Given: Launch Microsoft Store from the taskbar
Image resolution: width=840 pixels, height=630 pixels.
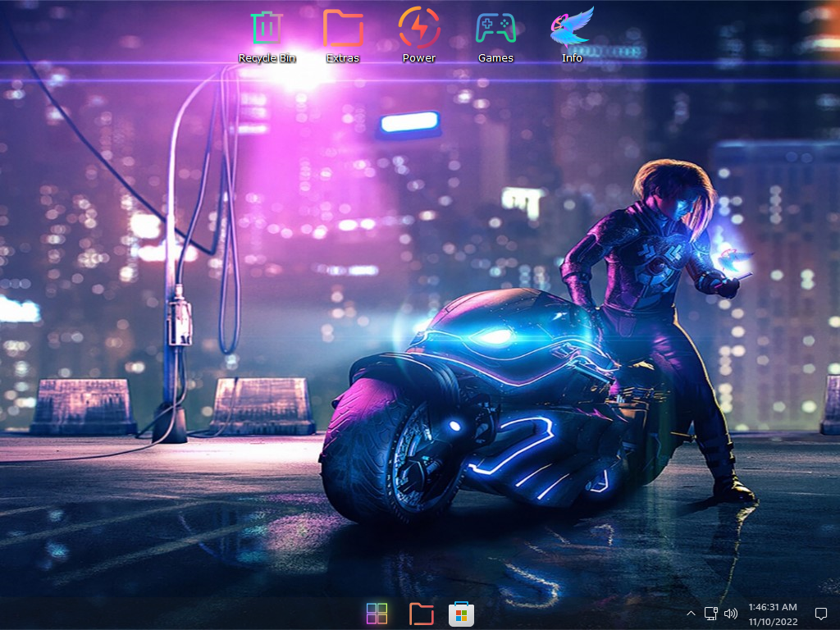Looking at the screenshot, I should point(461,614).
